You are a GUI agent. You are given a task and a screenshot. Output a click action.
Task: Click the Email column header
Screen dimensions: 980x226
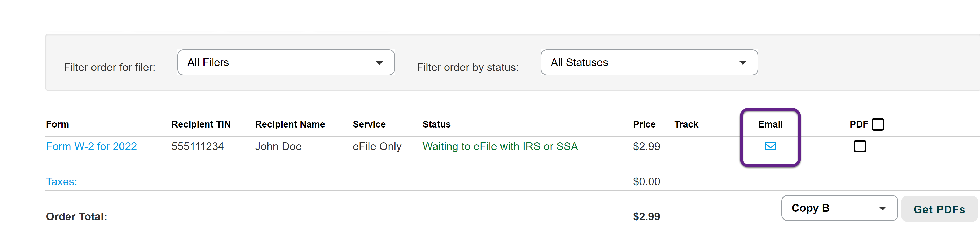pyautogui.click(x=770, y=124)
